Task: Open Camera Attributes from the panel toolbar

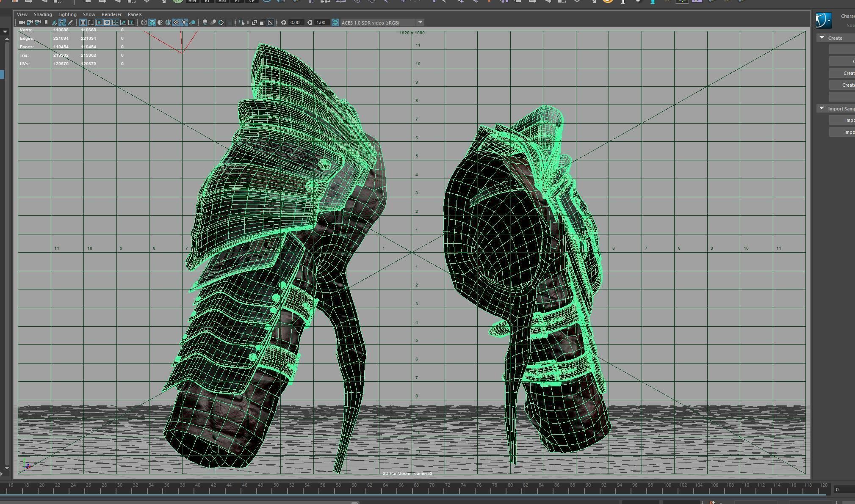Action: 38,22
